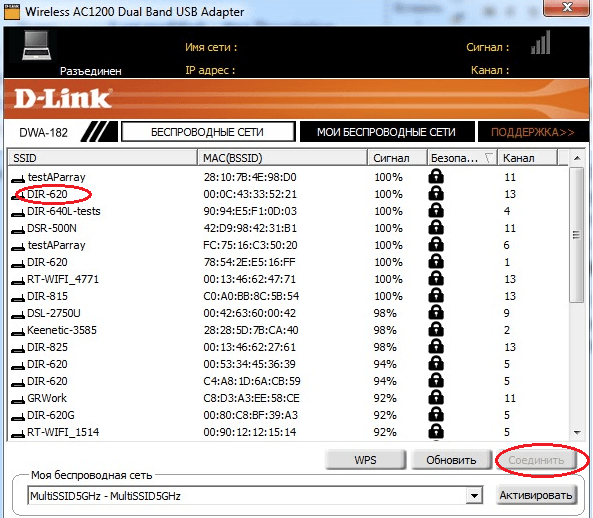This screenshot has height=518, width=593.
Task: Select DIR-620 with MAC 00:0C:43:33:52:21
Action: point(287,194)
